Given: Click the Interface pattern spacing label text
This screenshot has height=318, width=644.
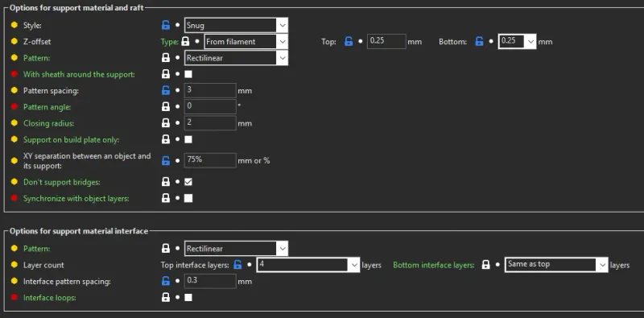Looking at the screenshot, I should (67, 282).
